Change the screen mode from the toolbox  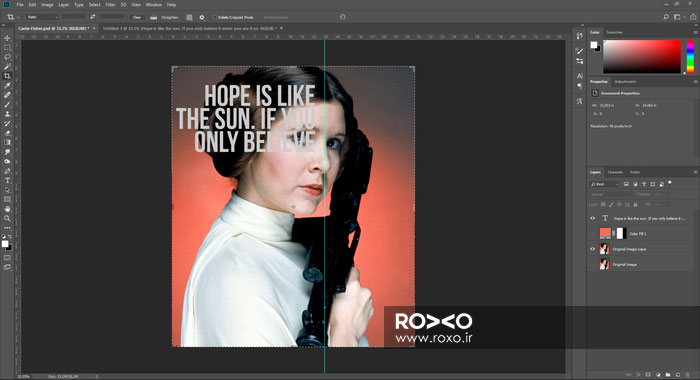pos(7,267)
